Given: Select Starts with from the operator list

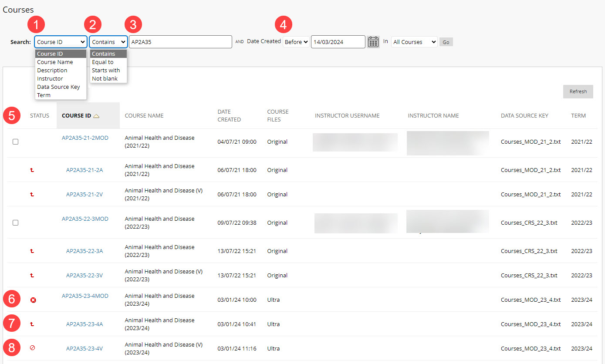Looking at the screenshot, I should click(106, 70).
